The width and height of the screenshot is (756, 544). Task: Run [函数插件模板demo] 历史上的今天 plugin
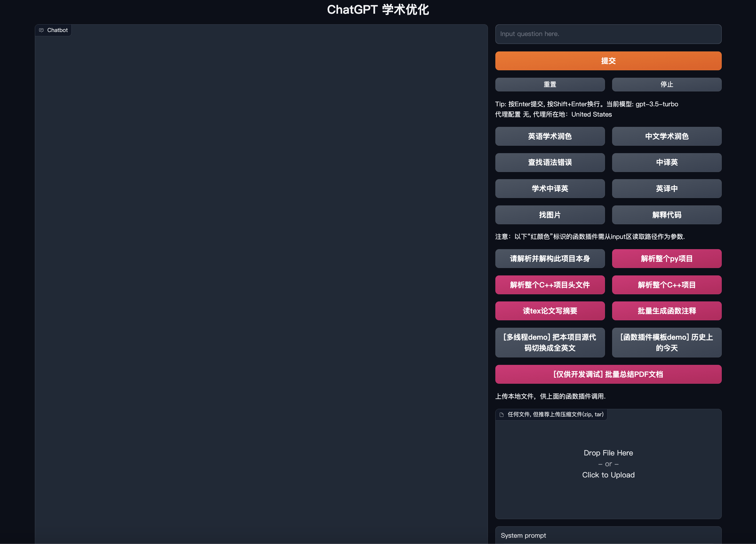point(666,343)
